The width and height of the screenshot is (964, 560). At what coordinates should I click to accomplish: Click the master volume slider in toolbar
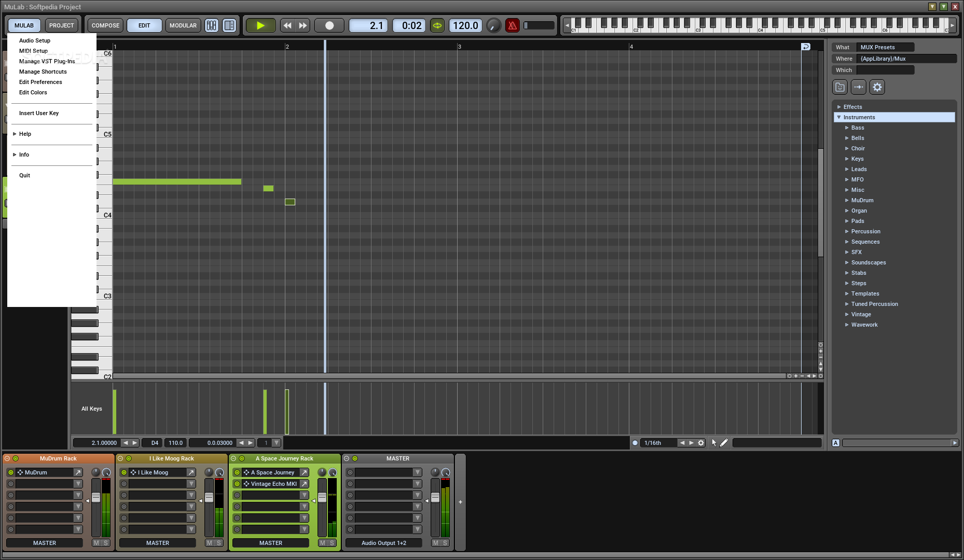pyautogui.click(x=539, y=25)
